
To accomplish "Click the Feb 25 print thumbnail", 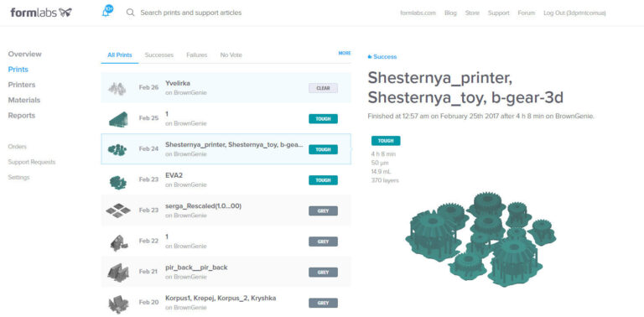I will [x=118, y=119].
